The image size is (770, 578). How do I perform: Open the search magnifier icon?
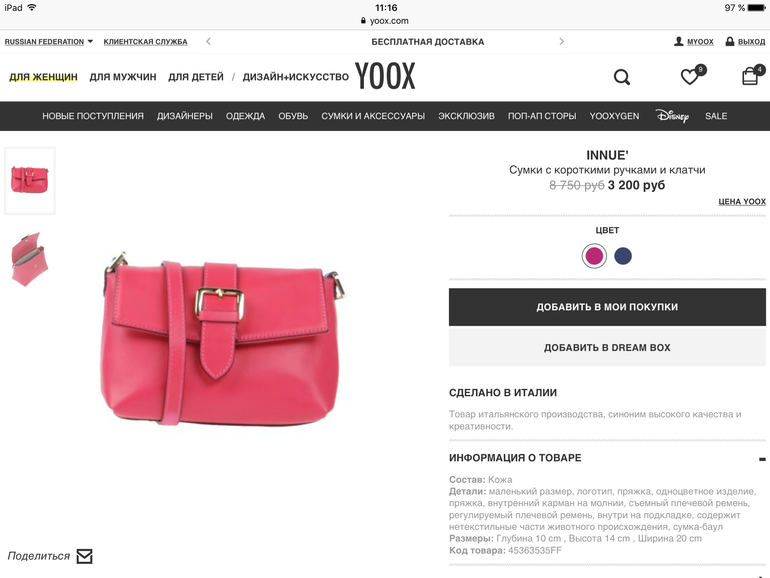622,77
